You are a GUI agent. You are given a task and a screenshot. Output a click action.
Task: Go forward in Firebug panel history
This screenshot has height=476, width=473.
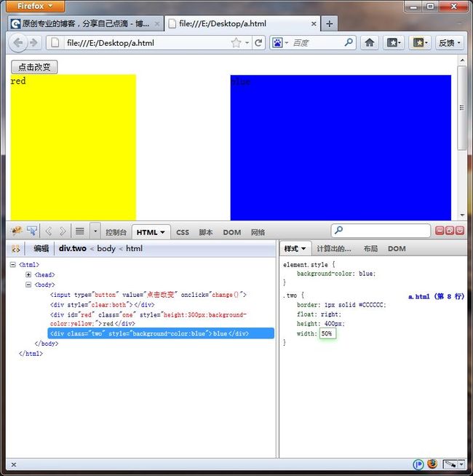coord(63,231)
